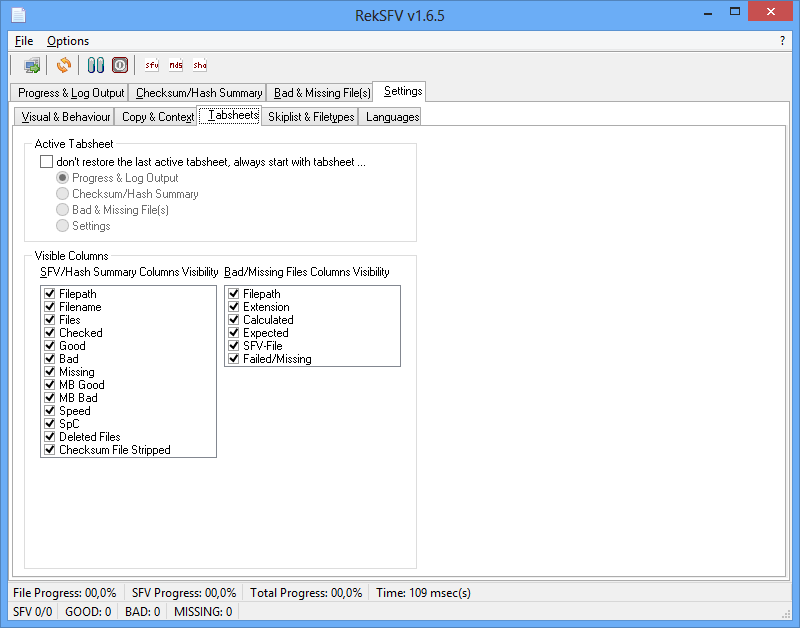Open the Options menu
Image resolution: width=800 pixels, height=628 pixels.
(x=68, y=41)
